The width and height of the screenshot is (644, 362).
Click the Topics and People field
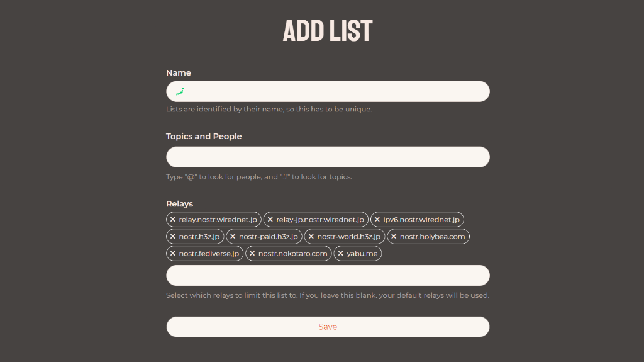(x=328, y=157)
